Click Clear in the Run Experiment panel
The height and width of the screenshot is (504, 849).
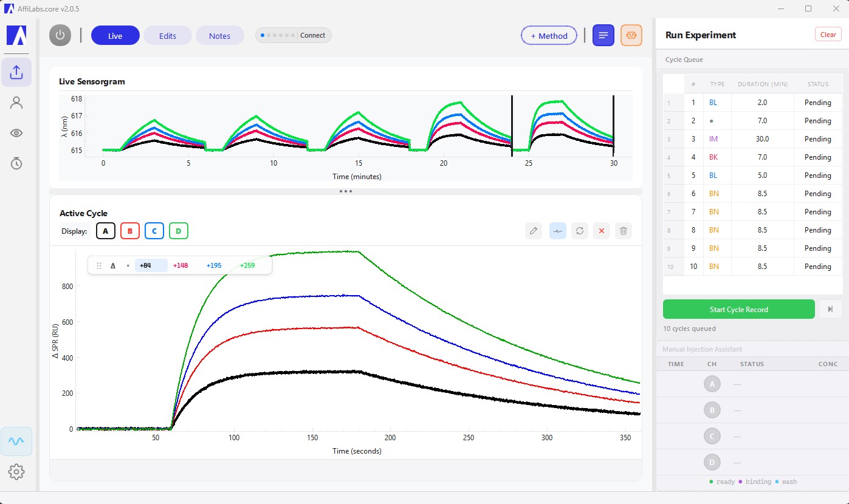click(x=828, y=35)
